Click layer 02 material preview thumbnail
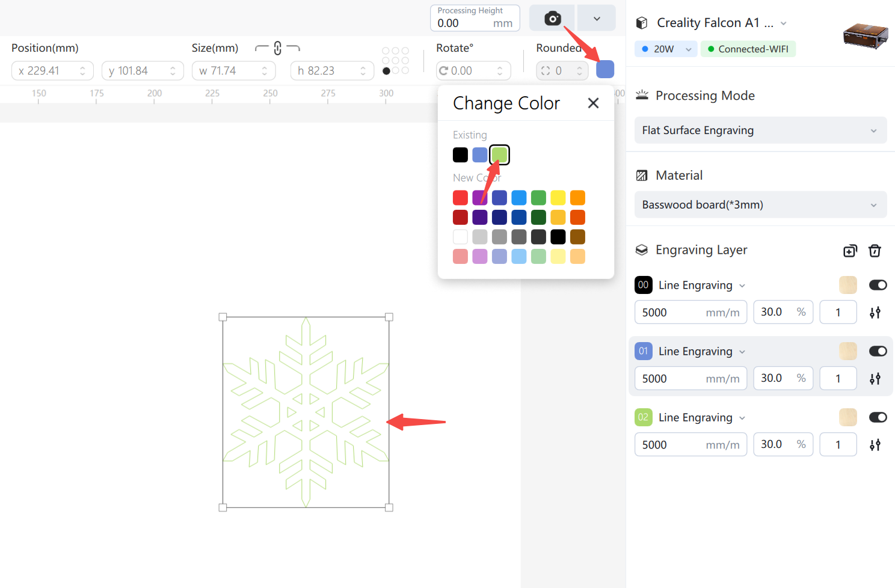The height and width of the screenshot is (588, 895). click(848, 417)
